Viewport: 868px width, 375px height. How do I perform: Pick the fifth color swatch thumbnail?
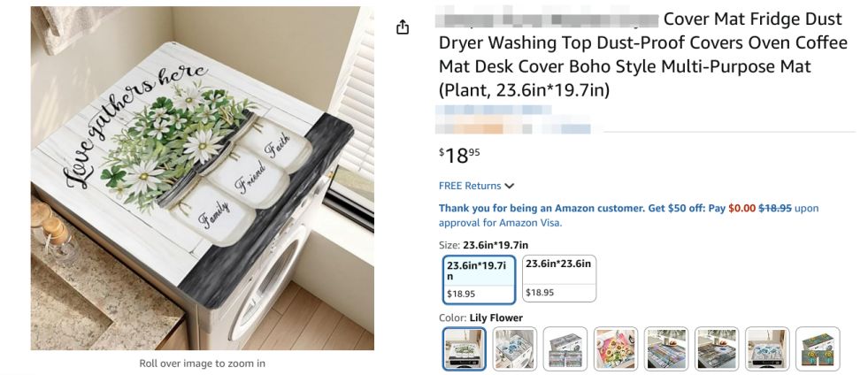click(x=665, y=348)
